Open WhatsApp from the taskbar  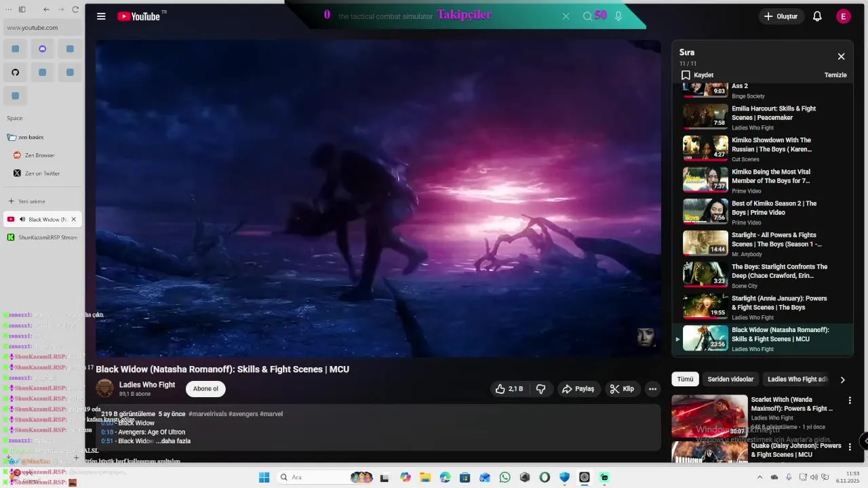tap(505, 477)
